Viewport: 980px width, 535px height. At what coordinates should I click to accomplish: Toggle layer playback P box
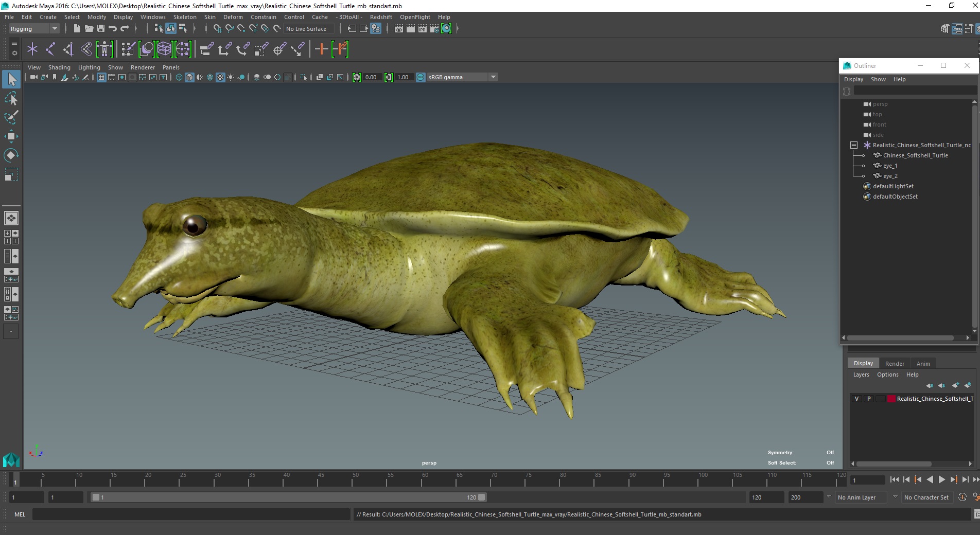point(869,399)
